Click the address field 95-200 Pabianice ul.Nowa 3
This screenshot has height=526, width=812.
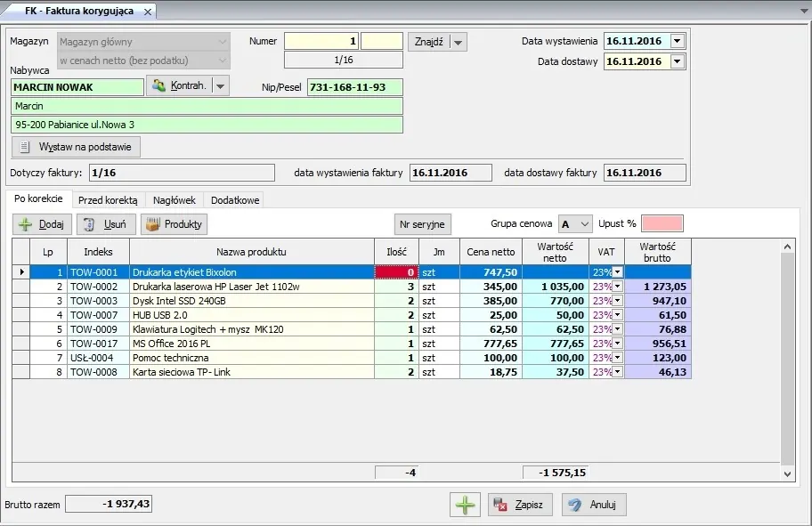click(x=207, y=125)
